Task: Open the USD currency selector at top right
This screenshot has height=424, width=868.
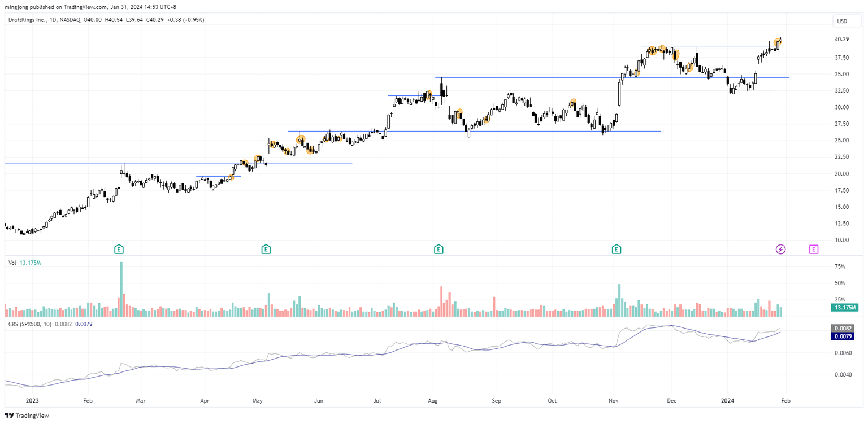Action: [842, 21]
